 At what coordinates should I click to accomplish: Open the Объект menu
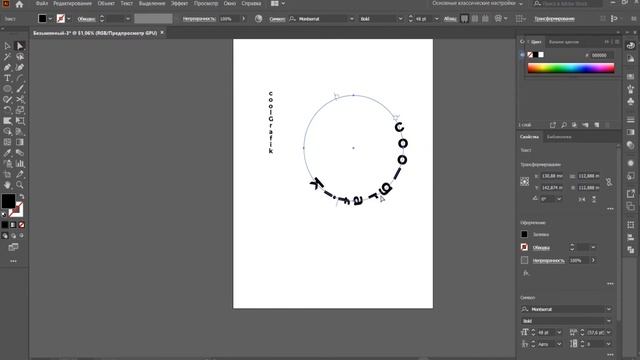[x=106, y=3]
